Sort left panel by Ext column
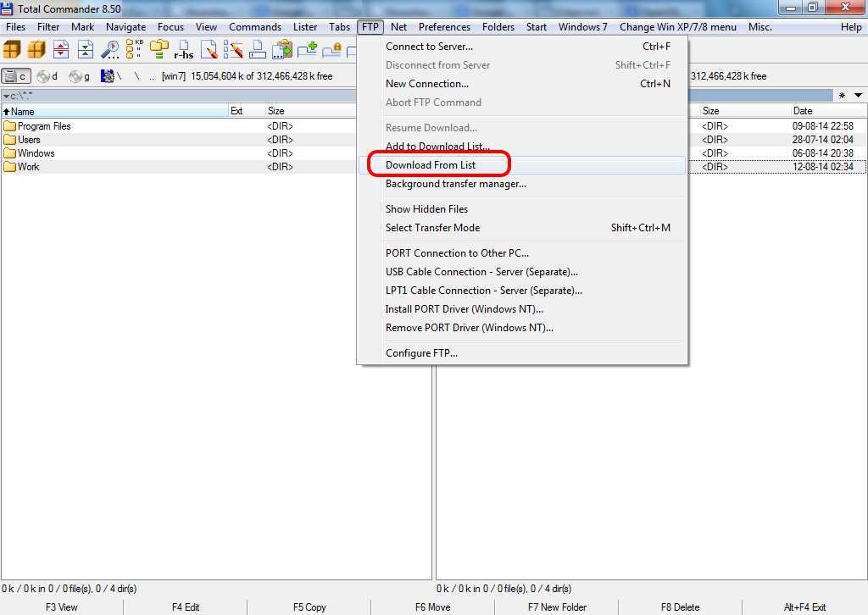 pyautogui.click(x=247, y=111)
